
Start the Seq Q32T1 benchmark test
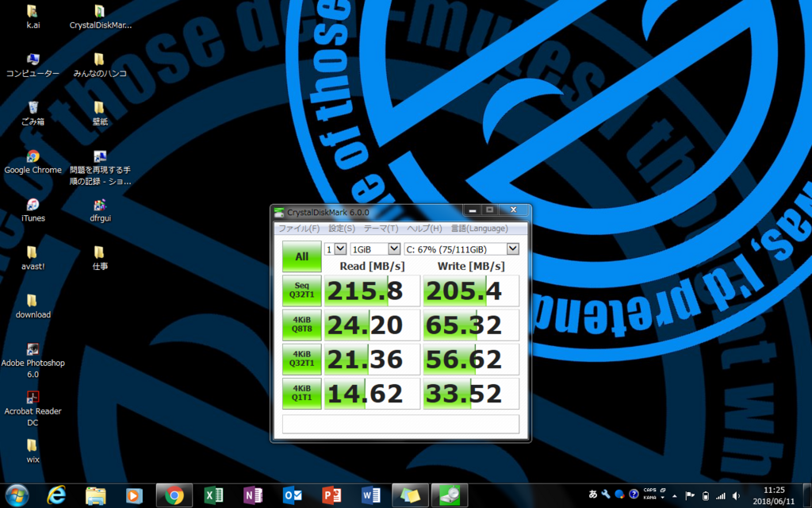coord(302,291)
